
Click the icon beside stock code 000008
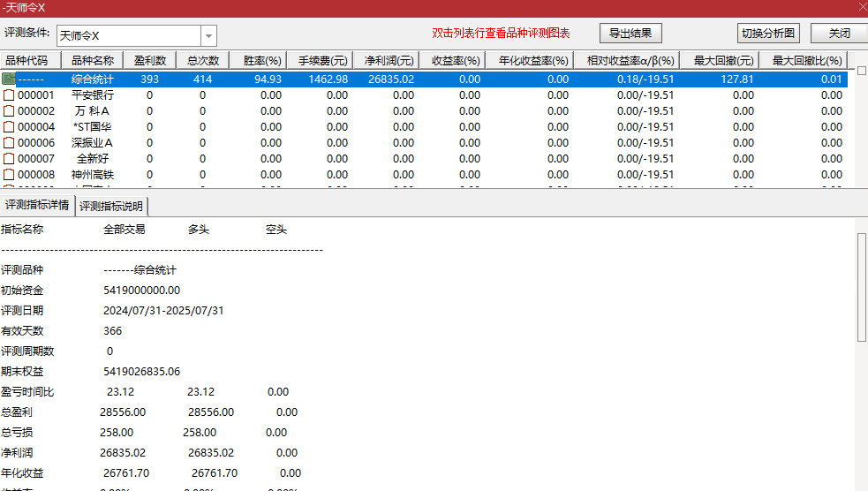coord(9,175)
